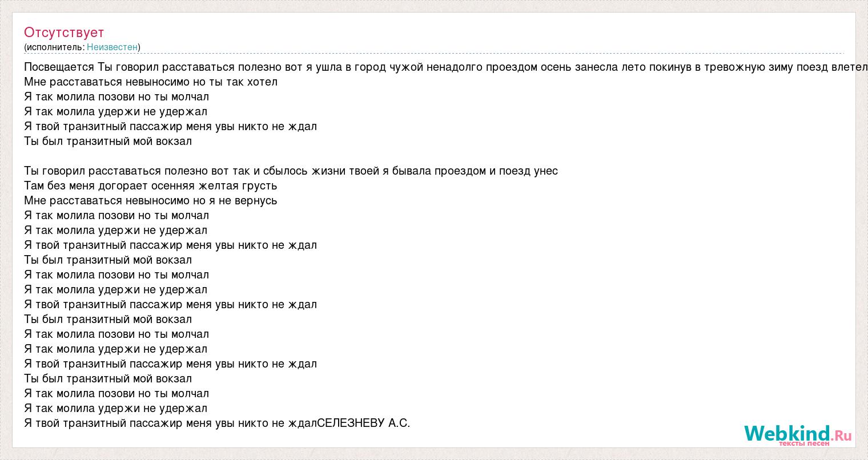Click the last Ты был транзитный мой вокзал line

[x=108, y=378]
